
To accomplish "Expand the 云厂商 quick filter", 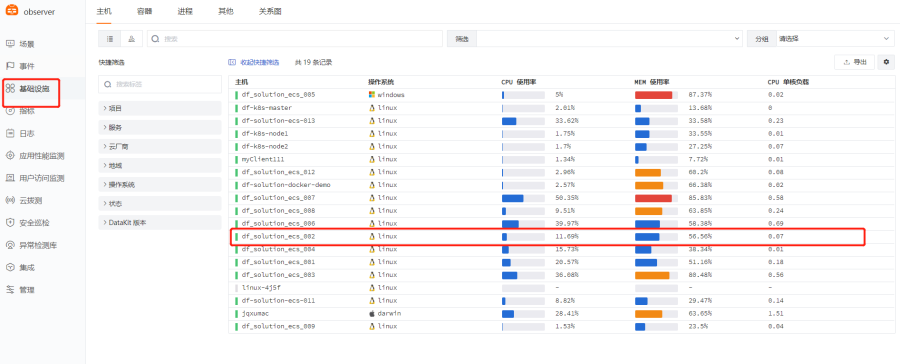I will point(160,146).
